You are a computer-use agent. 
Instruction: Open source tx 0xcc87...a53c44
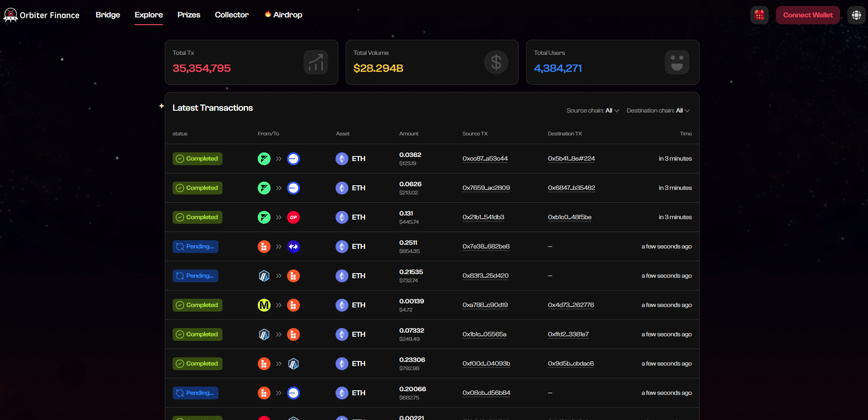tap(485, 159)
